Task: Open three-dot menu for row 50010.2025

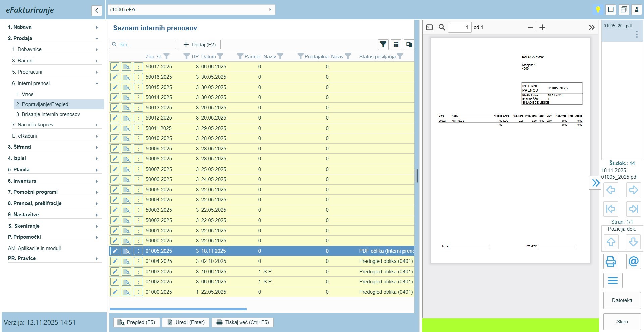Action: [x=138, y=138]
